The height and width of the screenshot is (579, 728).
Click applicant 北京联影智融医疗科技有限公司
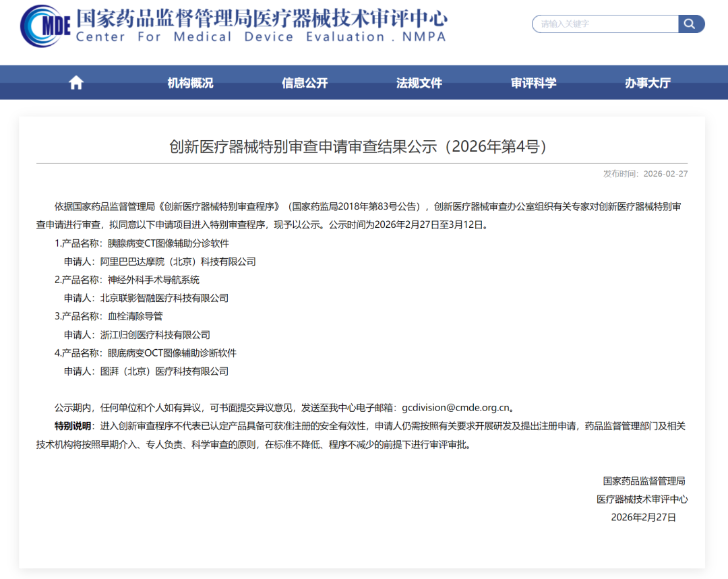tap(164, 298)
